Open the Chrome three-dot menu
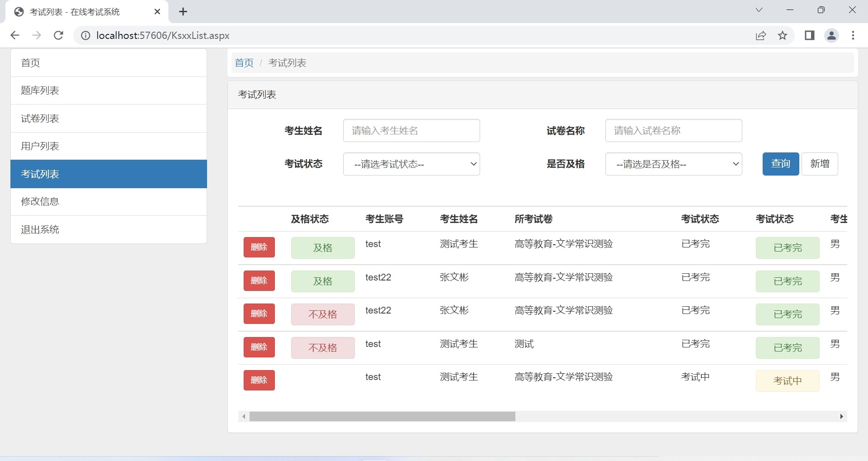The width and height of the screenshot is (868, 461). point(853,35)
